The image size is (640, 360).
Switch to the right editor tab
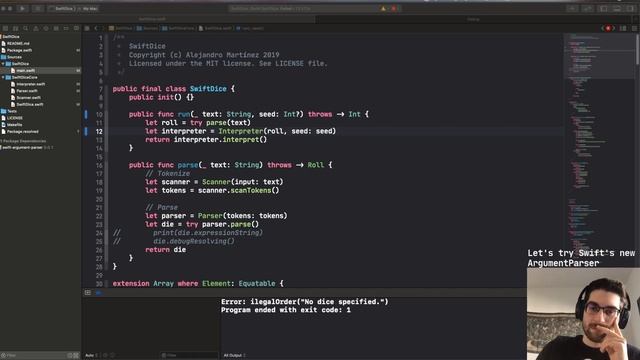coord(473,19)
